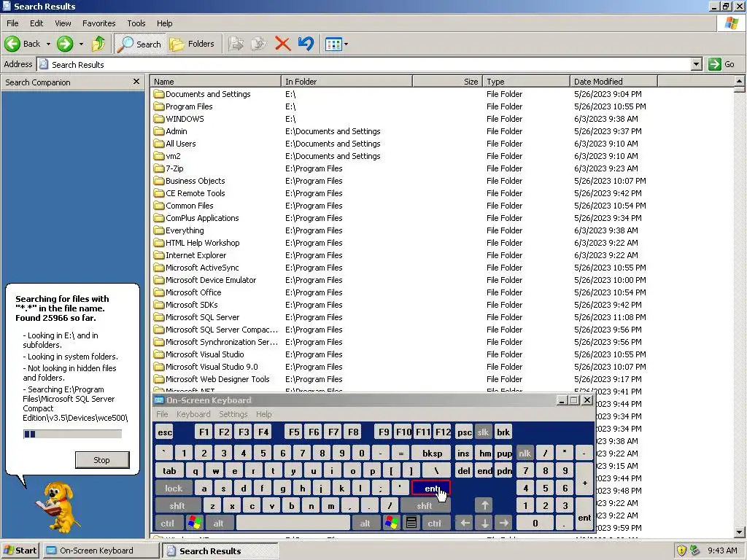Image resolution: width=747 pixels, height=560 pixels.
Task: Sort results by Name column
Action: click(x=215, y=82)
